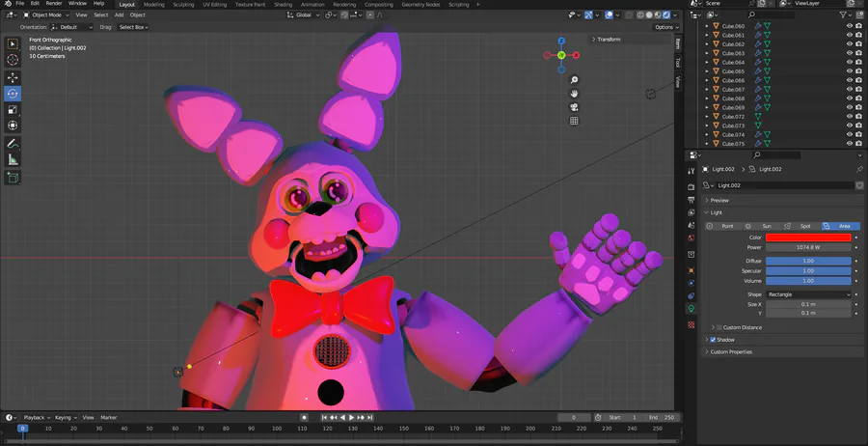This screenshot has width=868, height=446.
Task: Select the Add Cube tool
Action: (13, 178)
